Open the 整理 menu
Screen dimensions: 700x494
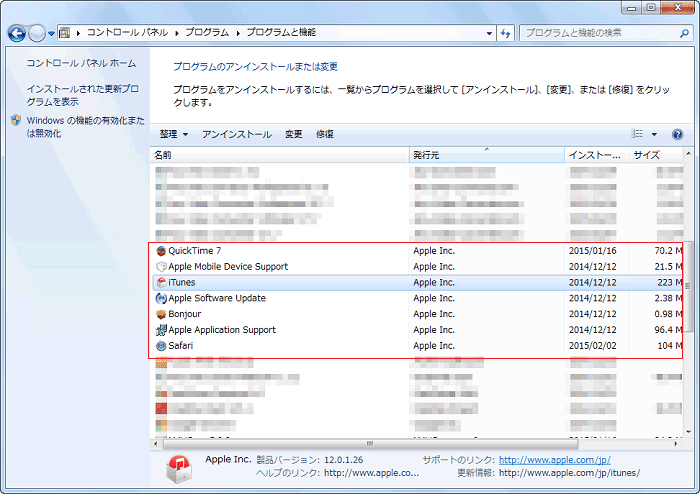174,134
